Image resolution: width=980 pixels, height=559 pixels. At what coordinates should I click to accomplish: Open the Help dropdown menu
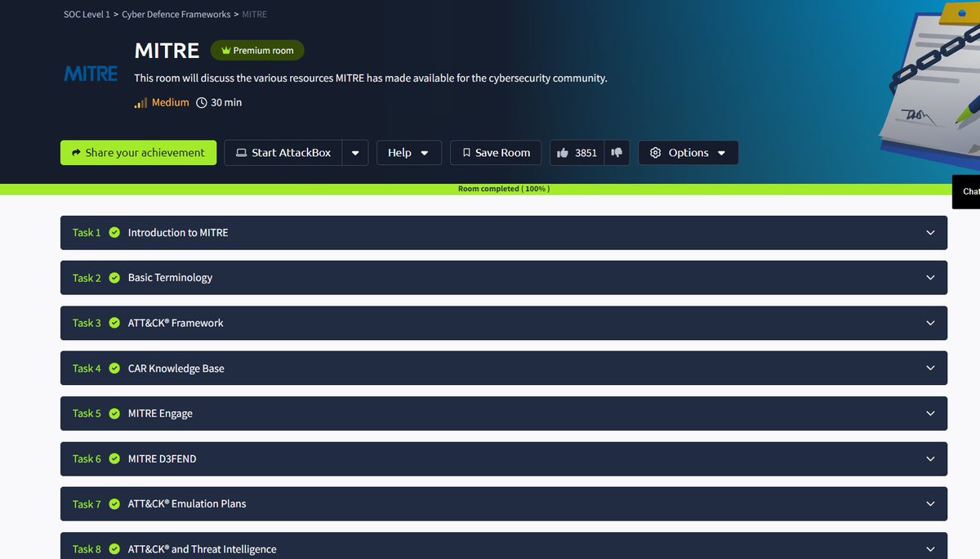[x=409, y=153]
